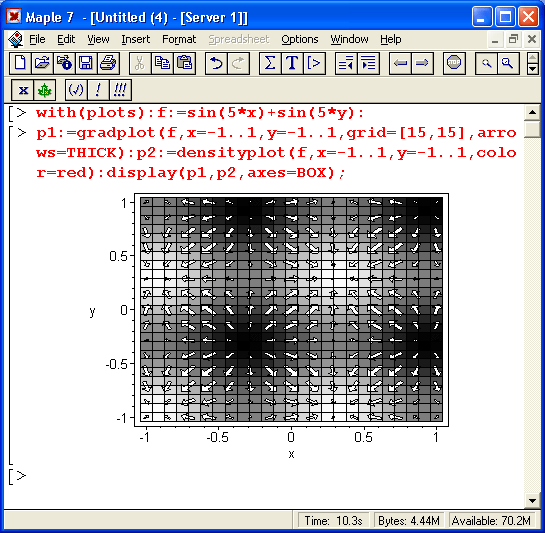Open the worksheet system menu icon
Screen dimensions: 545x533
[x=16, y=39]
